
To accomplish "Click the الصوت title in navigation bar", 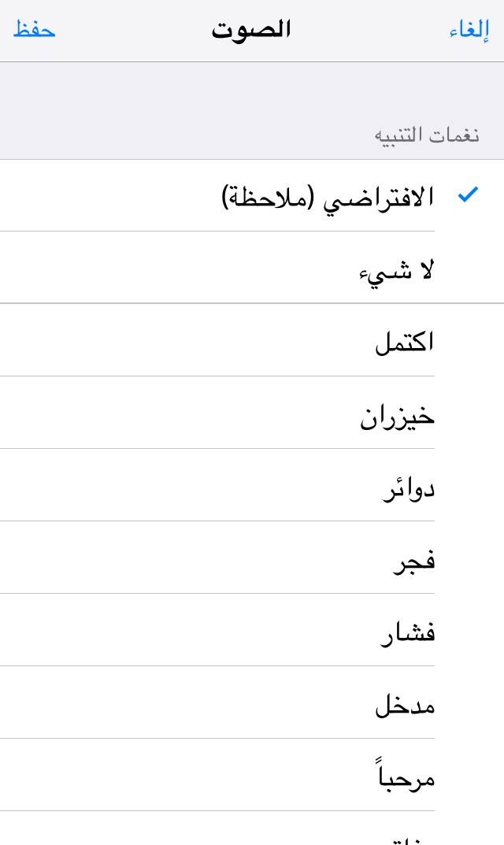I will tap(251, 30).
